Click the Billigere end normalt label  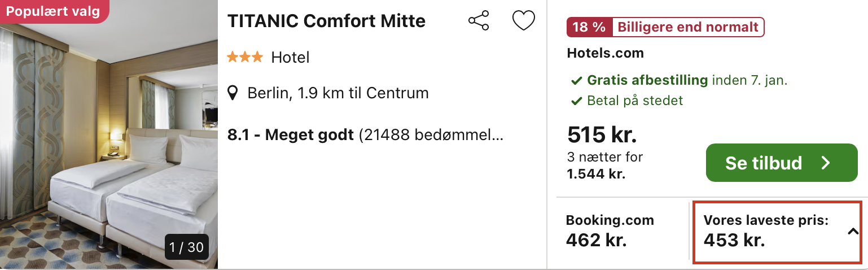[x=687, y=27]
